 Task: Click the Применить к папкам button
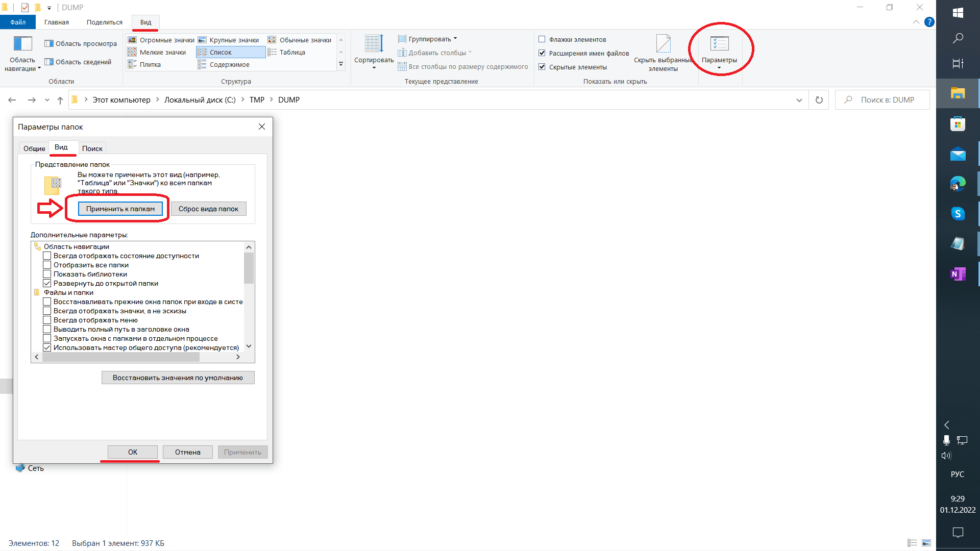tap(120, 209)
